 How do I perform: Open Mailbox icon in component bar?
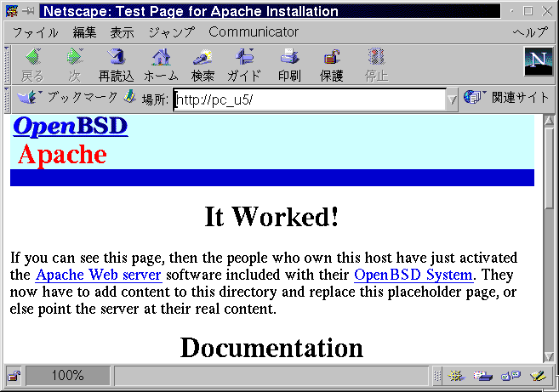pyautogui.click(x=483, y=376)
